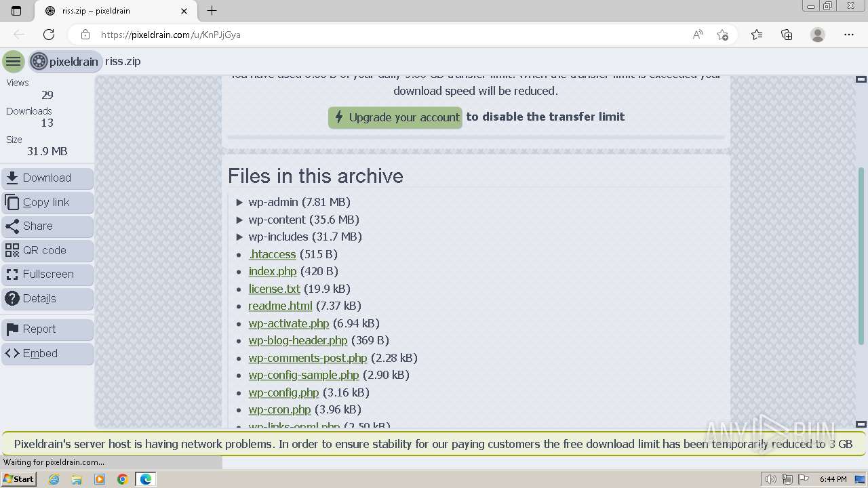
Task: Open the Share options
Action: point(47,226)
